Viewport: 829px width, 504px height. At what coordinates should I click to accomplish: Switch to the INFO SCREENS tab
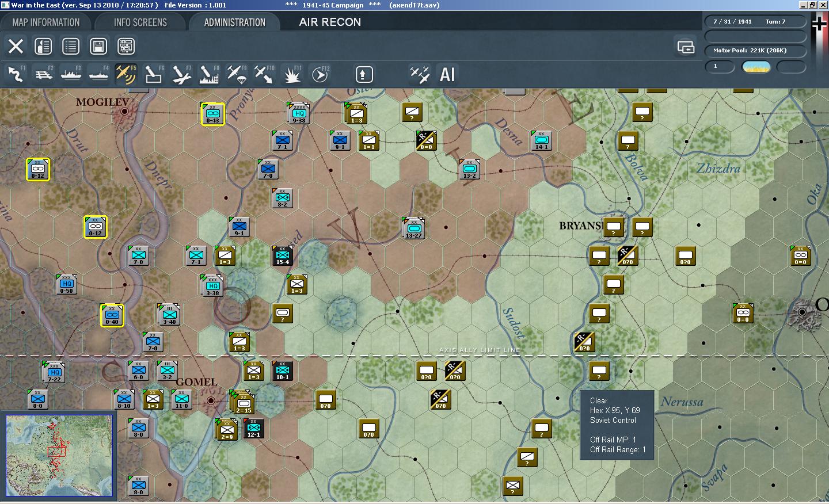[x=140, y=22]
